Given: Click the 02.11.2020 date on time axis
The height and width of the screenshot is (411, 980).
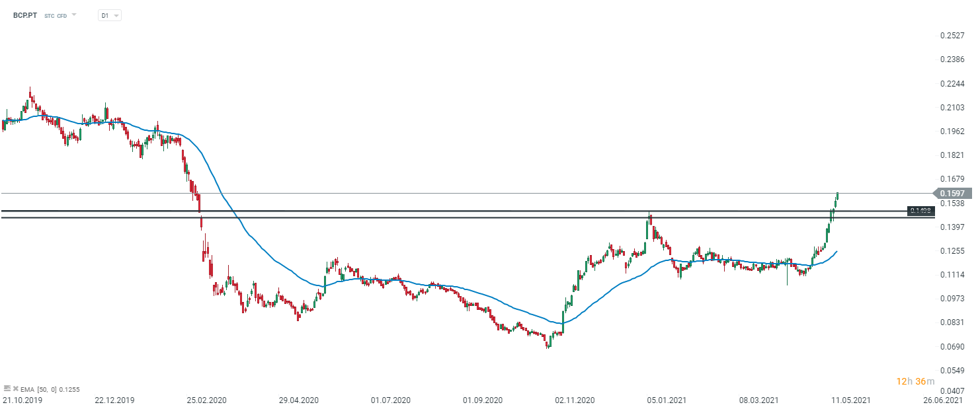Looking at the screenshot, I should [574, 400].
